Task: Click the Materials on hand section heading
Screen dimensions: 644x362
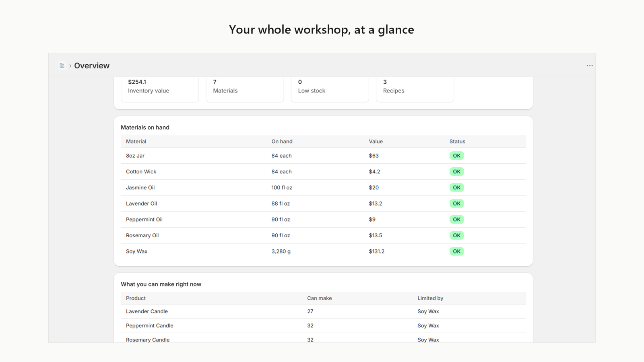Action: pyautogui.click(x=145, y=128)
